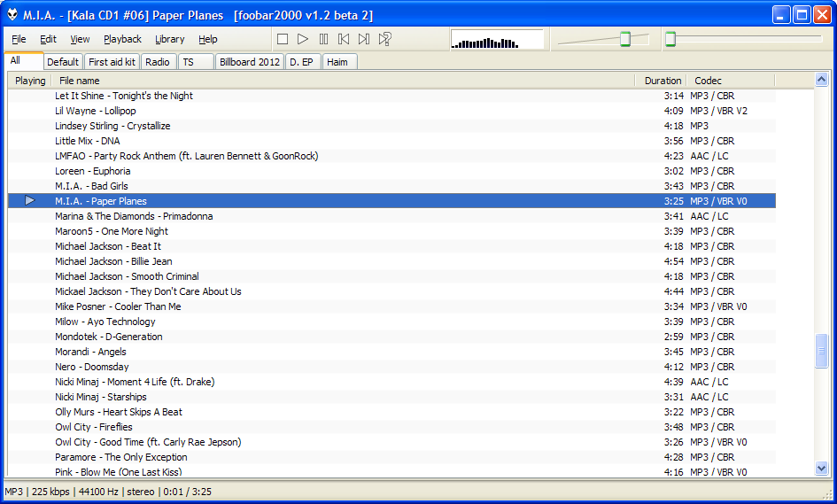Screen dimensions: 837x504
Task: Click the MP3 / VBR V2 codec cell
Action: (x=718, y=111)
